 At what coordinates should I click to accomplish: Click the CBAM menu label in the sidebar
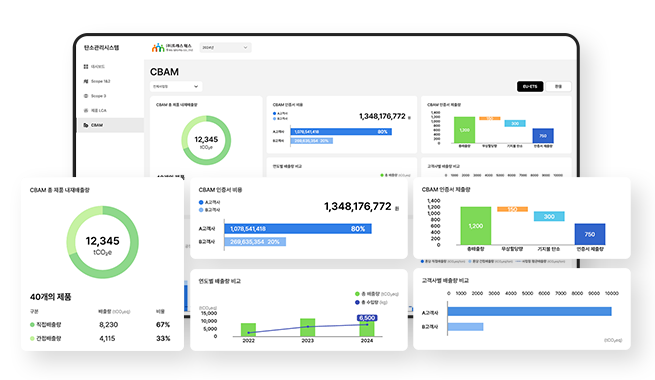click(x=97, y=125)
